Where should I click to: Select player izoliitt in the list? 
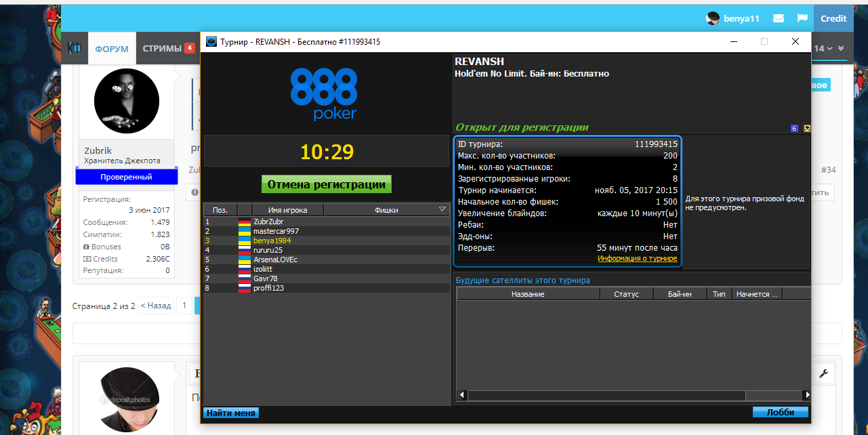click(327, 269)
